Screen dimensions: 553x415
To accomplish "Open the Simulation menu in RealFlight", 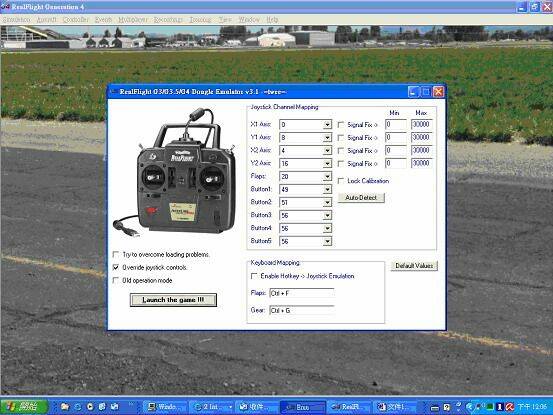I will coord(17,20).
